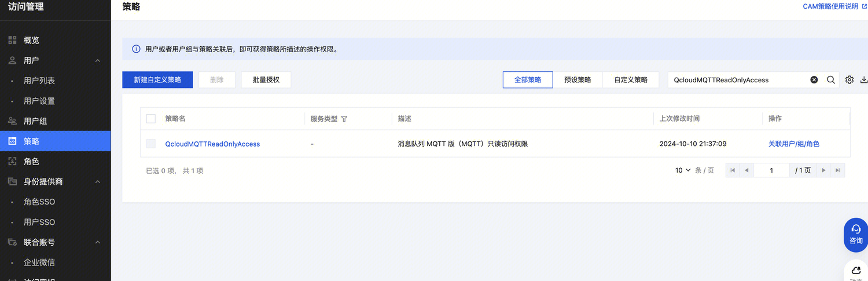Image resolution: width=868 pixels, height=281 pixels.
Task: Click the 批量授权 button
Action: pyautogui.click(x=266, y=80)
